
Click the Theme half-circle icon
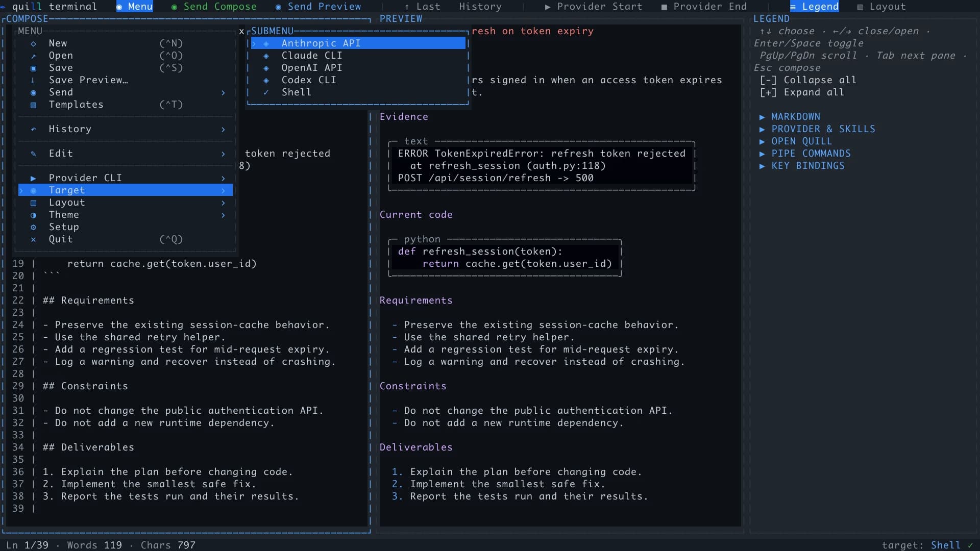33,215
